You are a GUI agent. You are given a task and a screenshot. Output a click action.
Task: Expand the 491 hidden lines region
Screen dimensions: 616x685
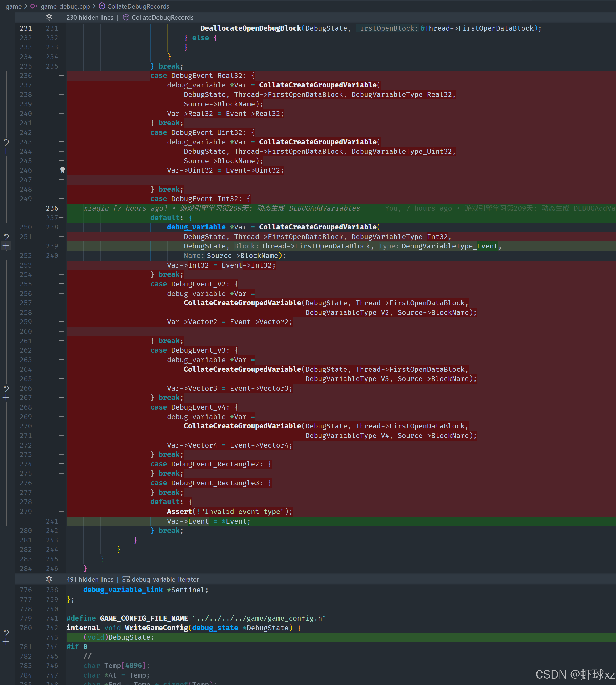pyautogui.click(x=90, y=579)
